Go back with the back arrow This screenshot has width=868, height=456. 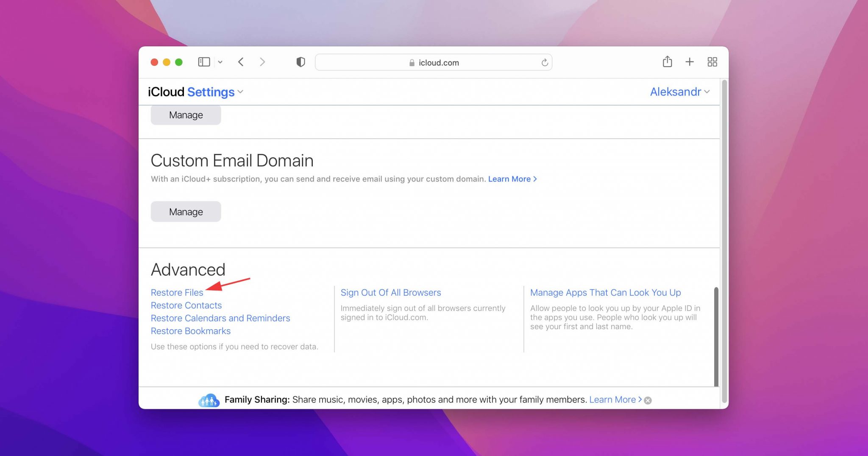241,62
